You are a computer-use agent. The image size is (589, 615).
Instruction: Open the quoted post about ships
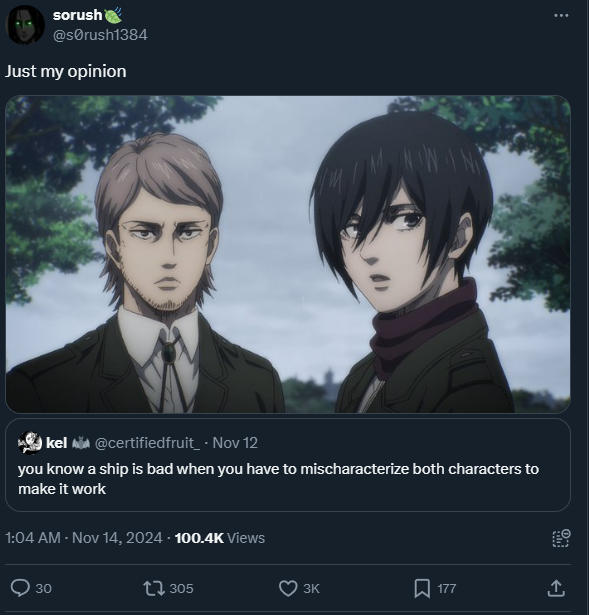[x=288, y=465]
